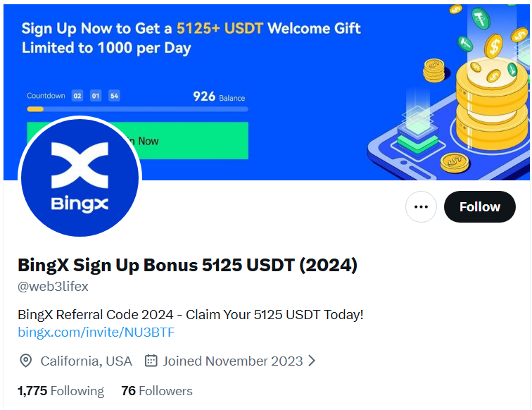Click the countdown hours box showing 02
The image size is (532, 410).
pos(77,96)
